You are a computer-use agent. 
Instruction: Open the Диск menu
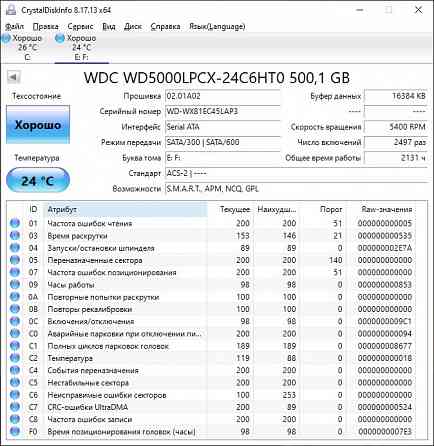coord(133,26)
